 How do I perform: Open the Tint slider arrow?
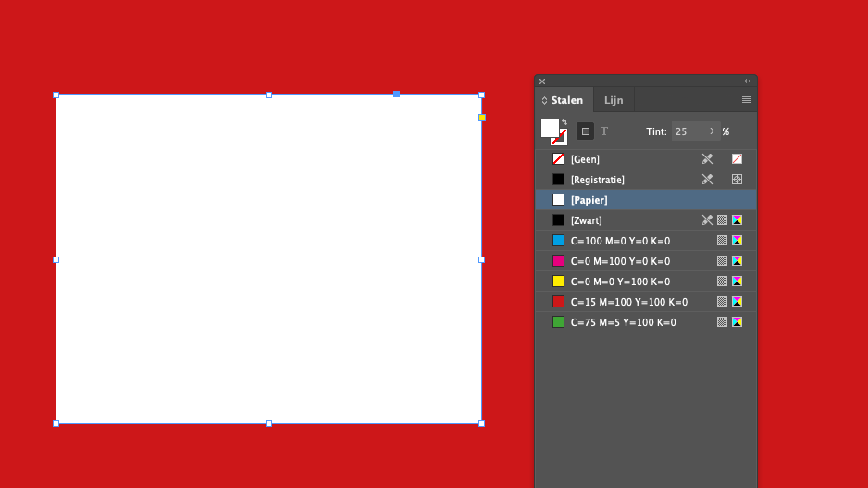coord(712,131)
